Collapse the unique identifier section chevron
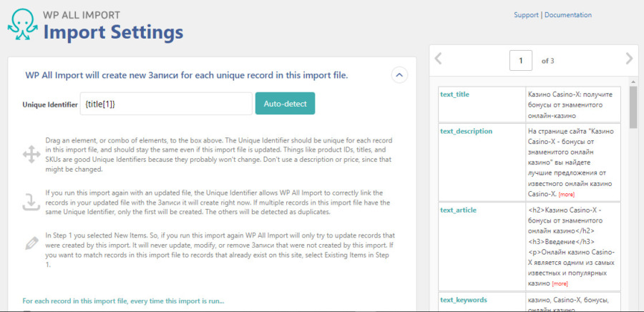The width and height of the screenshot is (644, 312). click(399, 75)
